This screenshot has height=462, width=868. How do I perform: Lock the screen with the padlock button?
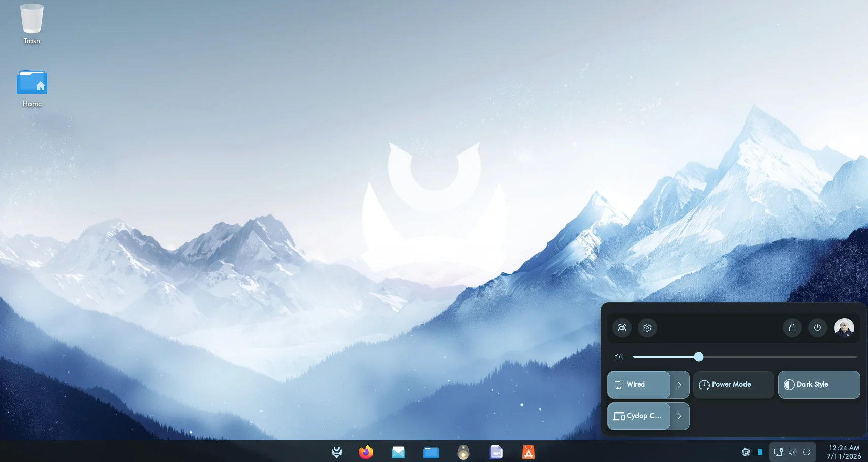coord(792,328)
